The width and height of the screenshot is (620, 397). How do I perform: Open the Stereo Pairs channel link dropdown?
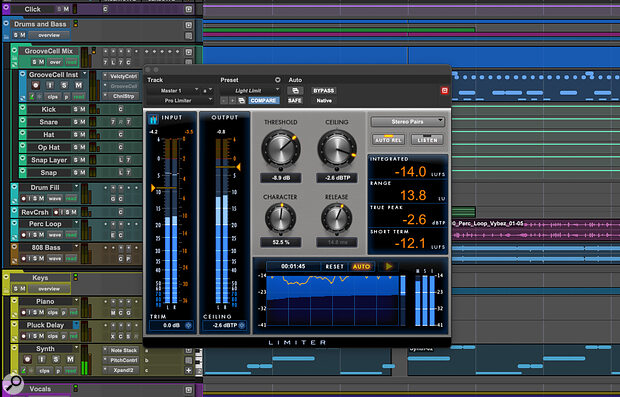click(408, 122)
